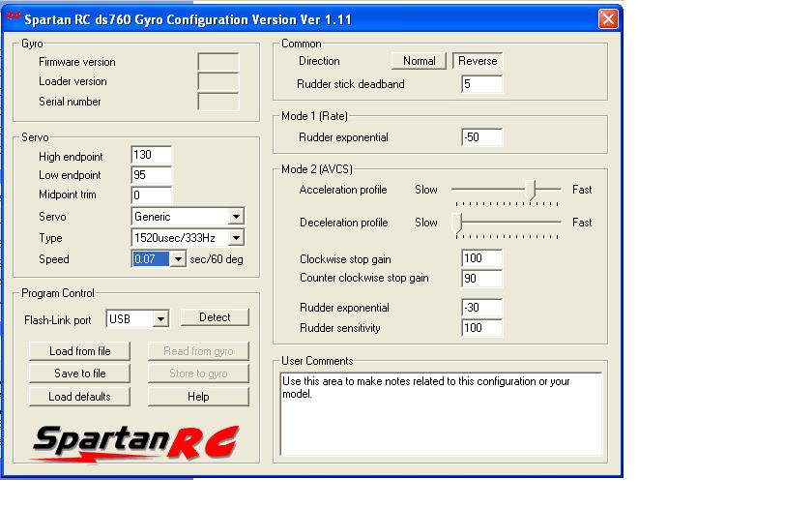Click the 'Deceleration profile' label
Image resolution: width=812 pixels, height=508 pixels.
pyautogui.click(x=344, y=223)
